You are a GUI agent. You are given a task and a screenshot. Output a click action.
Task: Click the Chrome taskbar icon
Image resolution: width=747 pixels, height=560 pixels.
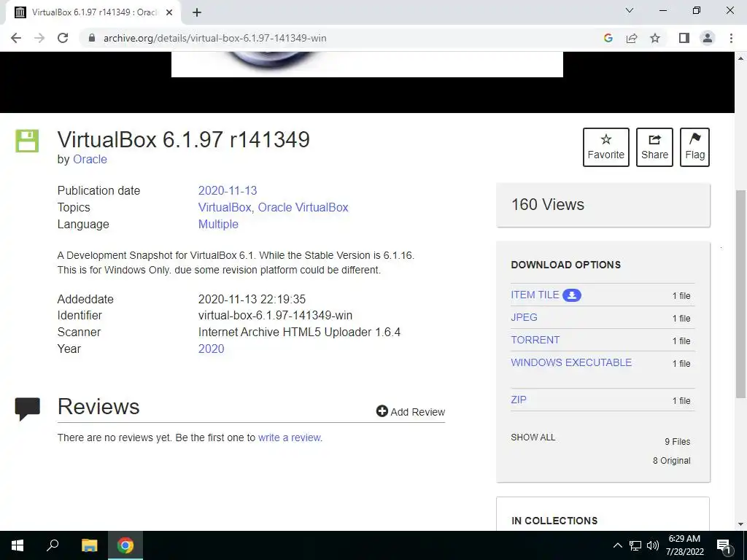click(125, 545)
